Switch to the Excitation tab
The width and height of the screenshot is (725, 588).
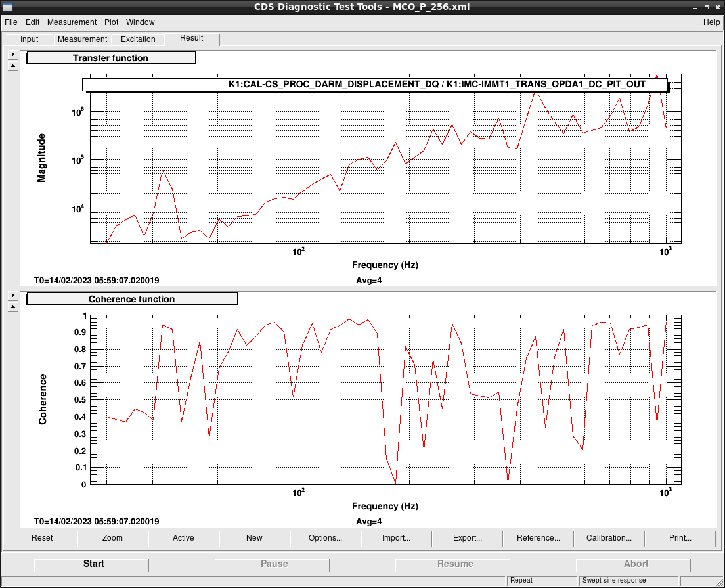click(x=138, y=39)
